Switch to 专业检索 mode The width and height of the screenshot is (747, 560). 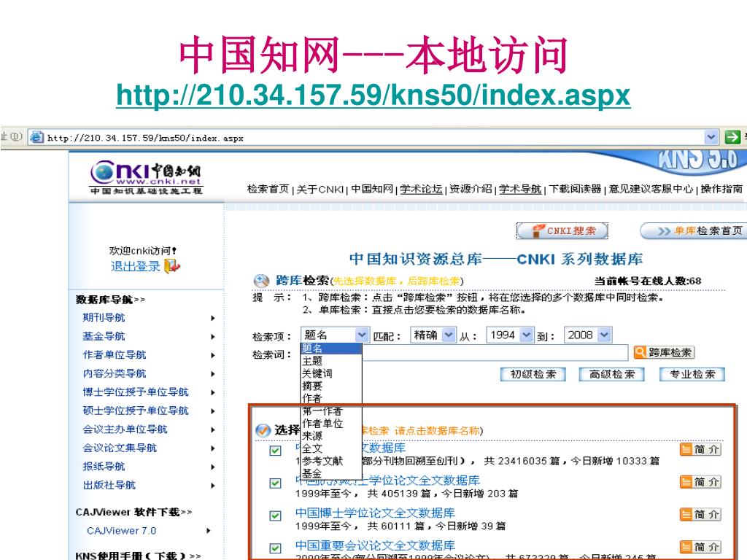(692, 374)
